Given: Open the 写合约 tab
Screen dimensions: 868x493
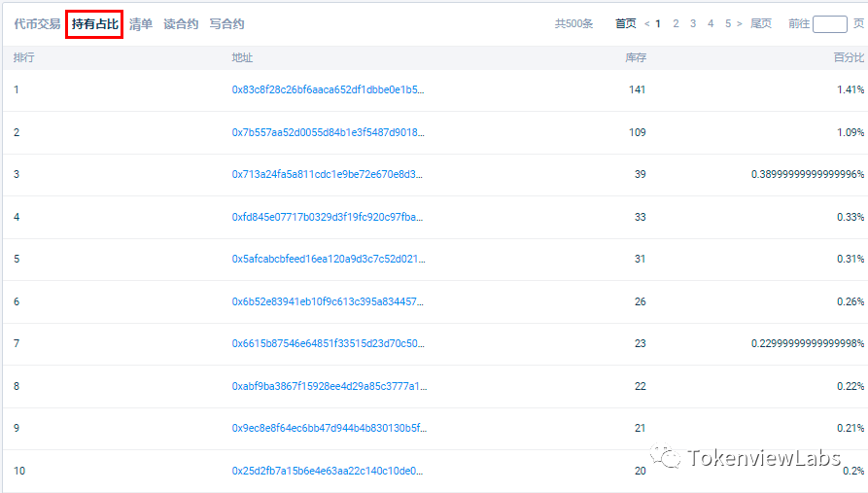Looking at the screenshot, I should point(226,23).
